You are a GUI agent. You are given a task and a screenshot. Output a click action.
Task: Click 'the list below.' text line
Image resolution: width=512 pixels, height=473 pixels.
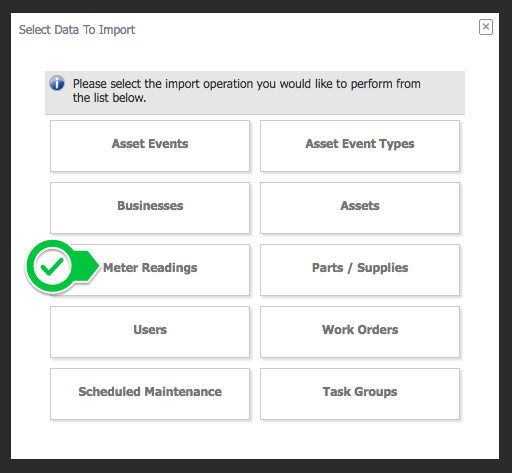click(x=109, y=98)
